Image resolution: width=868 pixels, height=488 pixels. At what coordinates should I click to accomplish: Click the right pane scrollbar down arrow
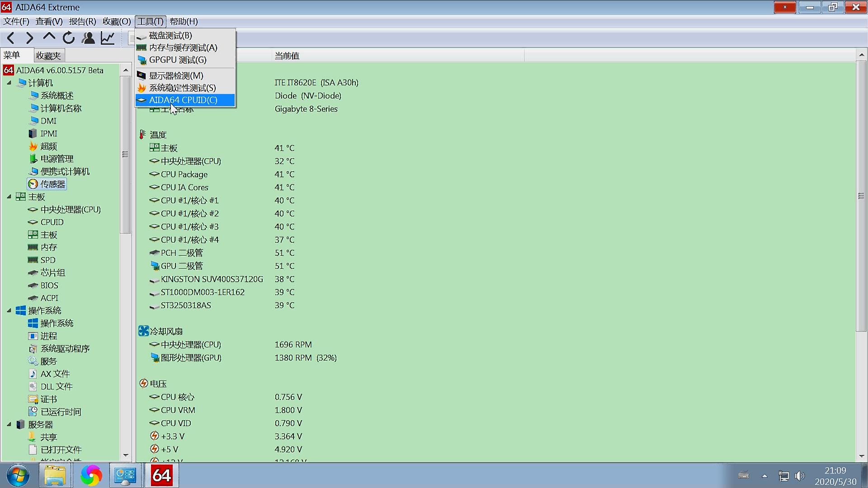[861, 456]
